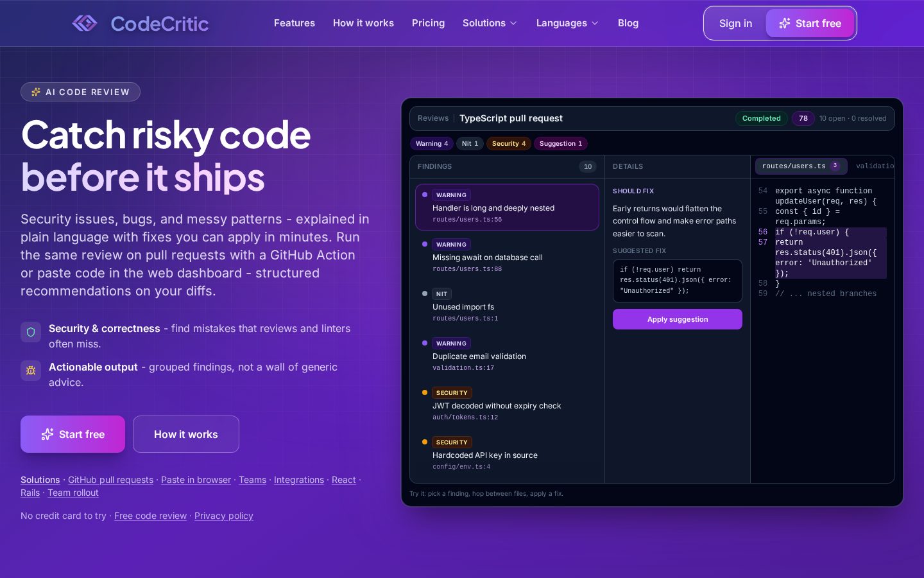Open the GitHub pull requests link

pyautogui.click(x=110, y=480)
